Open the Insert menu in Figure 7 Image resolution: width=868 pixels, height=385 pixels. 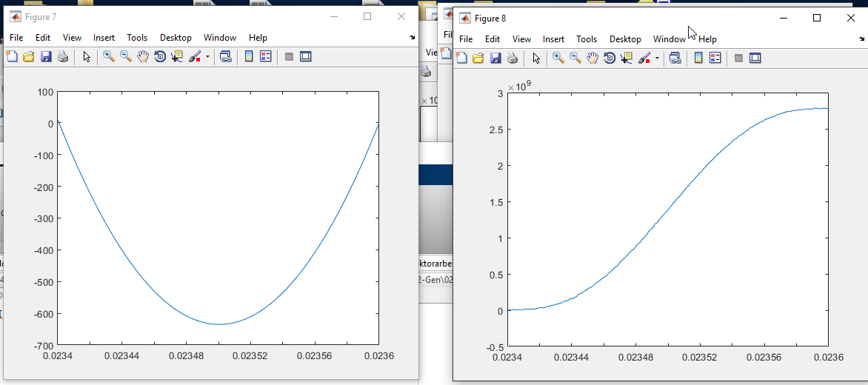(104, 38)
